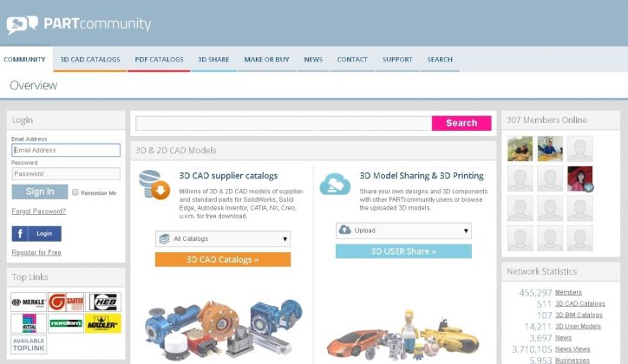Open the Rittal top link logo
This screenshot has width=628, height=364.
coord(28,323)
